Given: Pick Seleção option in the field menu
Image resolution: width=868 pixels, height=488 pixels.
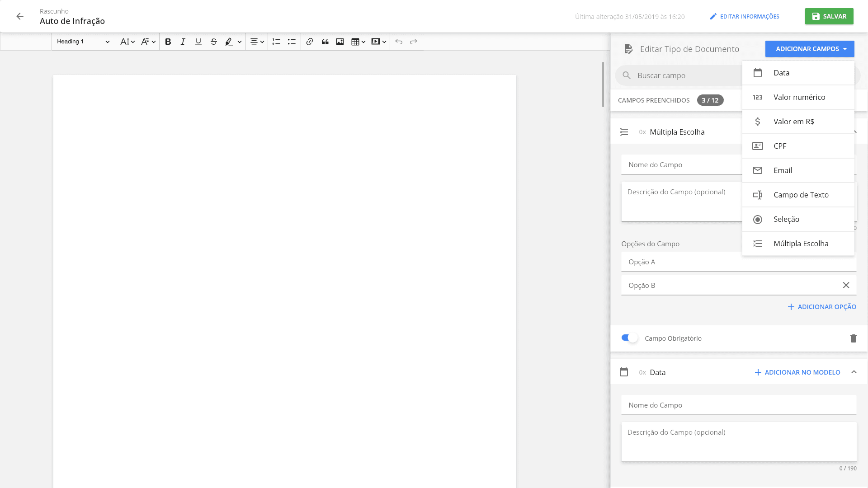Looking at the screenshot, I should 798,219.
